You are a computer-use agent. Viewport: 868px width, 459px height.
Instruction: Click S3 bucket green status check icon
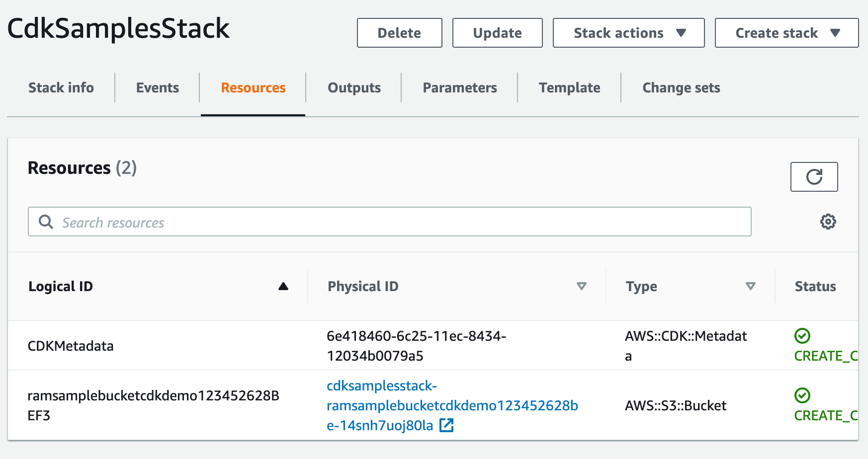click(x=802, y=395)
